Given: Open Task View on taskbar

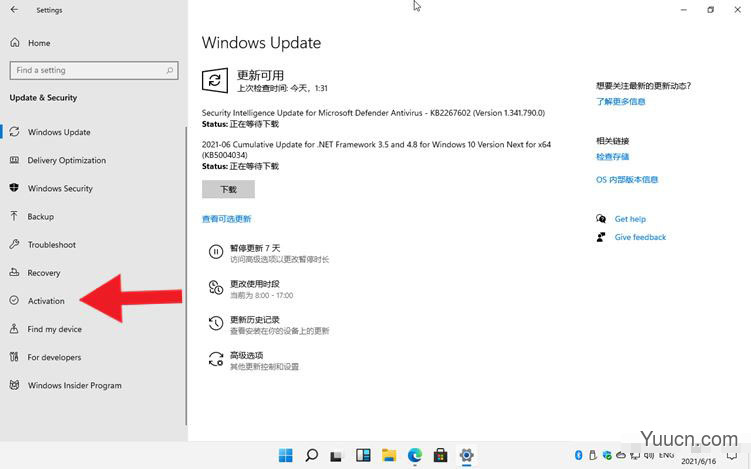Looking at the screenshot, I should [x=336, y=455].
